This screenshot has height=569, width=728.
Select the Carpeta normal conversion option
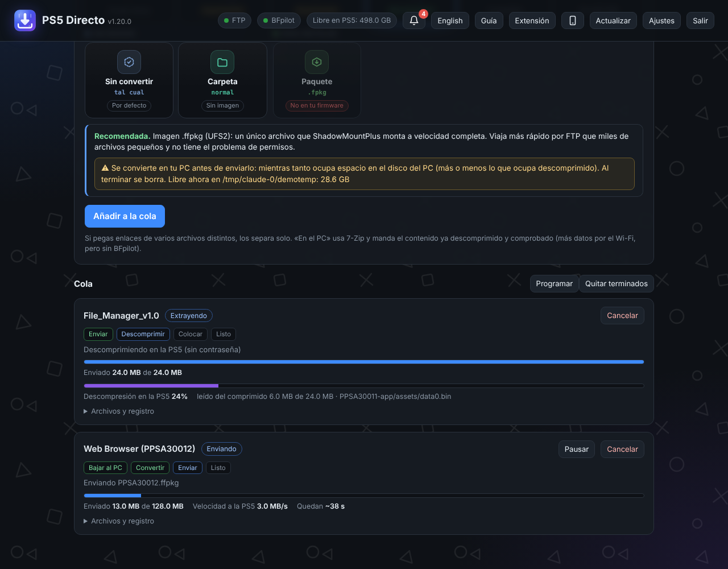tap(222, 80)
